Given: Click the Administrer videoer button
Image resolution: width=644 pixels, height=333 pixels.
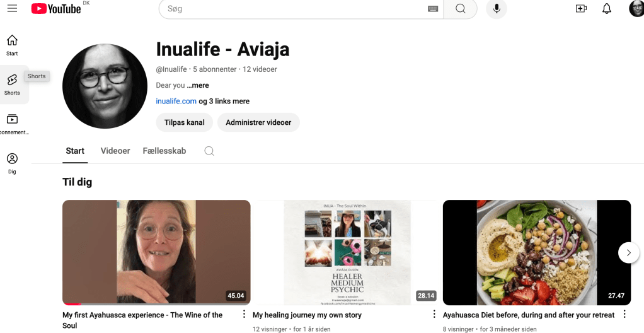Looking at the screenshot, I should point(258,122).
